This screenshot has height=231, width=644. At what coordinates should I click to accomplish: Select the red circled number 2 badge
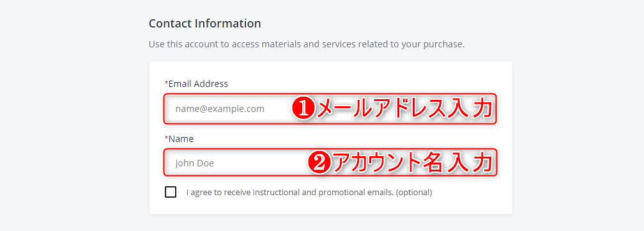tap(319, 163)
